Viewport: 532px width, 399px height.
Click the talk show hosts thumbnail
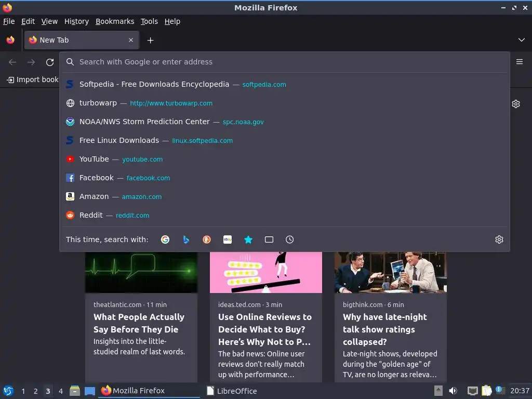(x=391, y=272)
